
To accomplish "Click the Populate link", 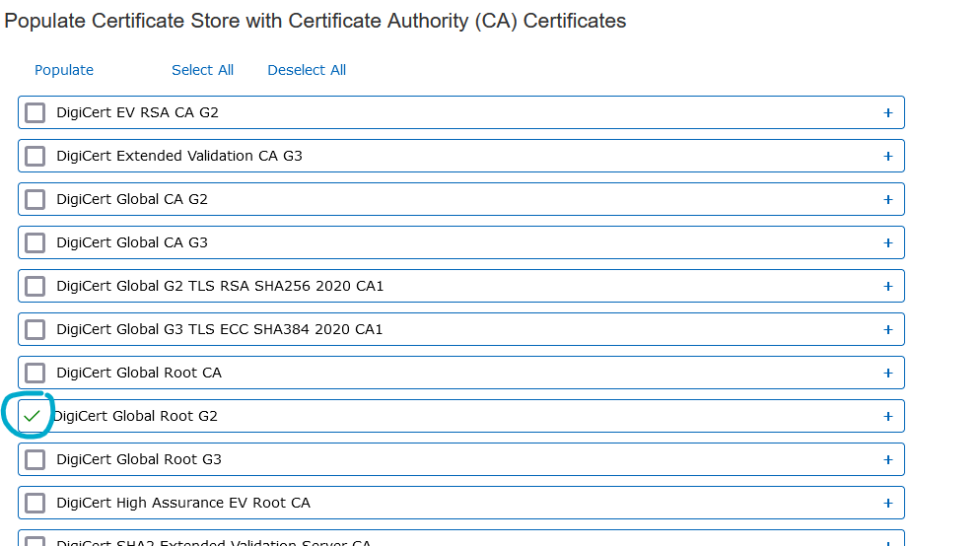I will (x=64, y=70).
